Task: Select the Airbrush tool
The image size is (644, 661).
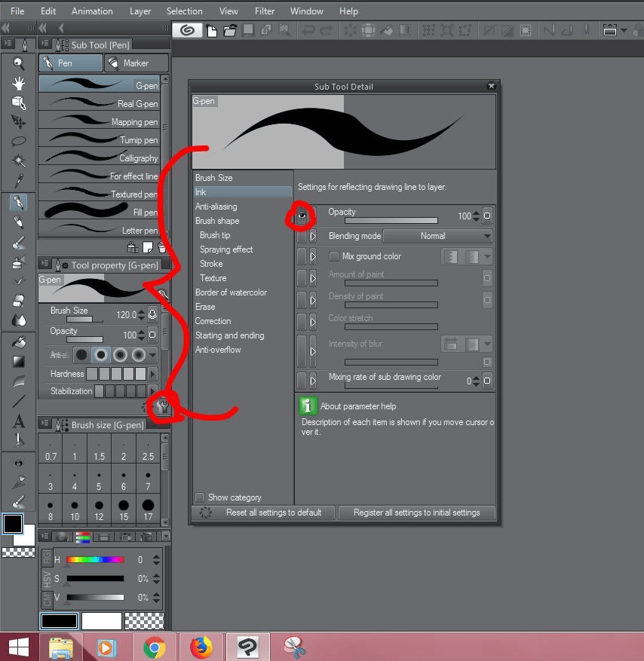Action: [x=18, y=262]
